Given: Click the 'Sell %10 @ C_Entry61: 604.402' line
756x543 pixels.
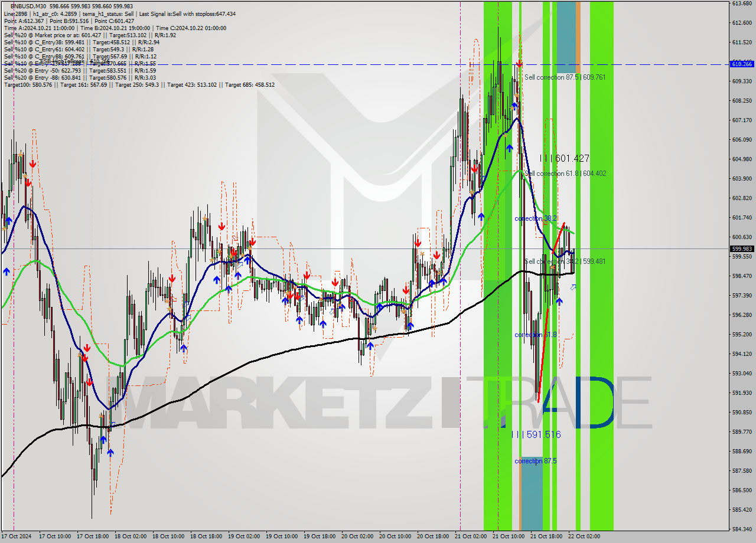Looking at the screenshot, I should (79, 49).
